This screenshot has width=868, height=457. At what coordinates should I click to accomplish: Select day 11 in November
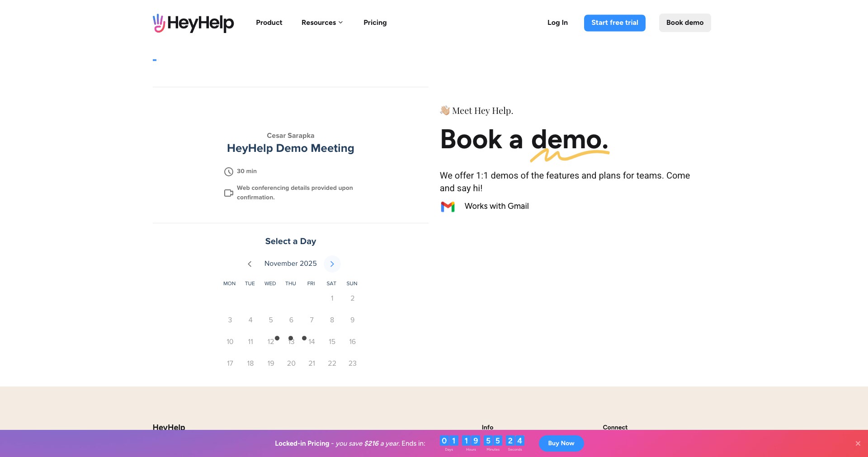pyautogui.click(x=250, y=342)
